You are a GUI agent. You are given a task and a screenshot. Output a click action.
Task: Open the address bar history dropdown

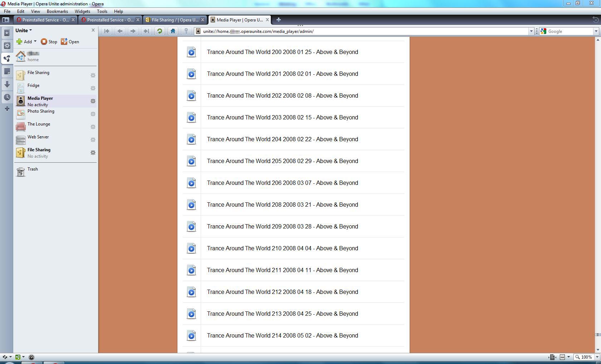pyautogui.click(x=531, y=31)
